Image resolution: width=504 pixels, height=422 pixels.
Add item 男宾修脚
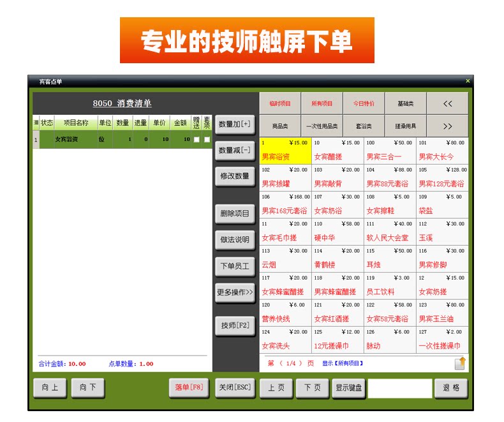point(442,259)
